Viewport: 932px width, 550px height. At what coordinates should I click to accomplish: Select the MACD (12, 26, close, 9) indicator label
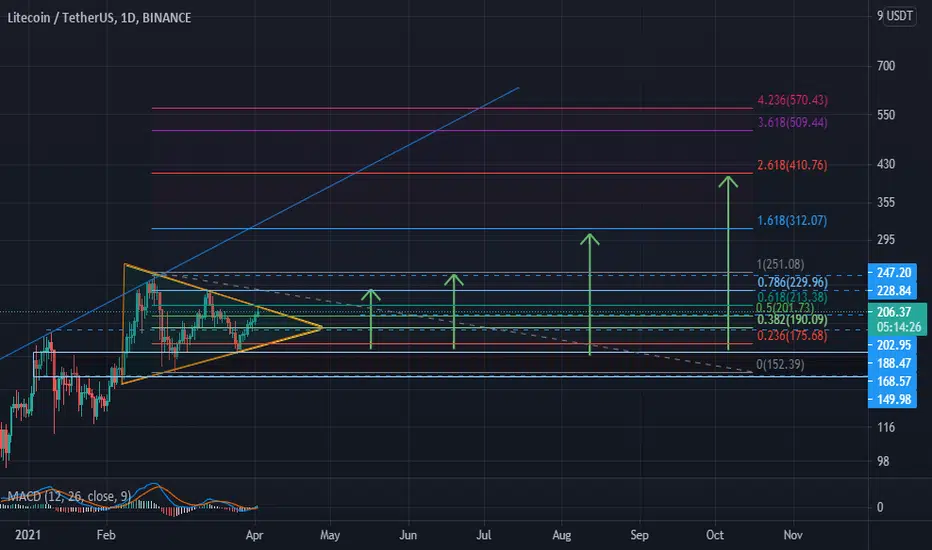click(x=69, y=496)
